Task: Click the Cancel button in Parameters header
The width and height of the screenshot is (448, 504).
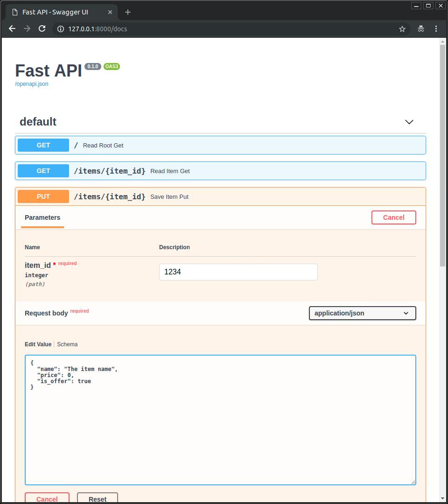Action: click(x=393, y=217)
